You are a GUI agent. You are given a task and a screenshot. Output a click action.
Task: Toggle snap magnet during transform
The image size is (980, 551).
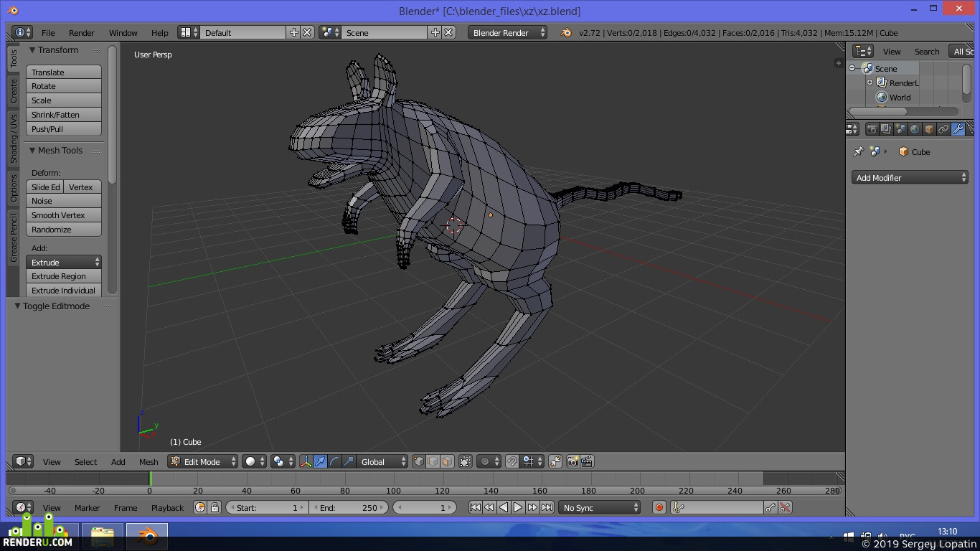pyautogui.click(x=512, y=462)
